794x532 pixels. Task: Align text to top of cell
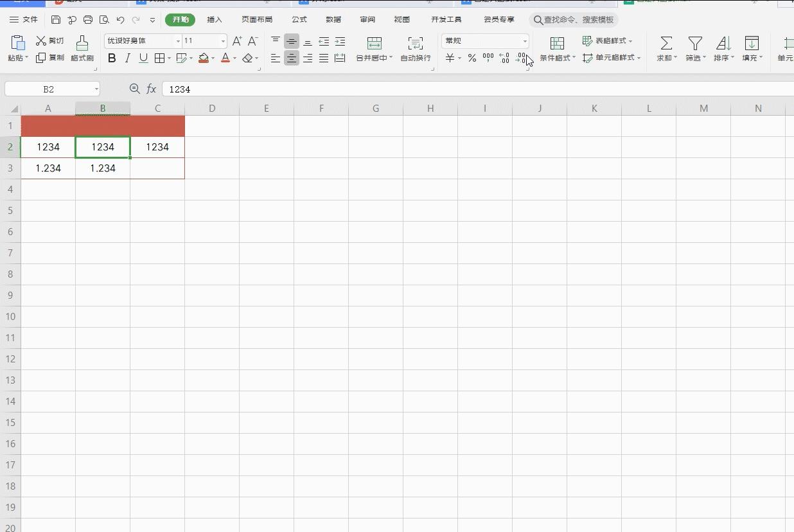(x=276, y=41)
